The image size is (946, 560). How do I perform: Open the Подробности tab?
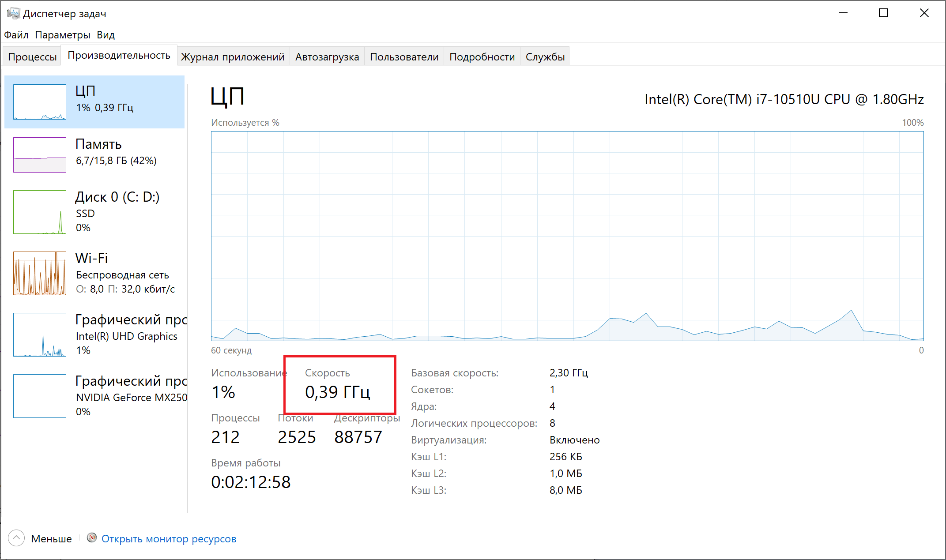482,56
